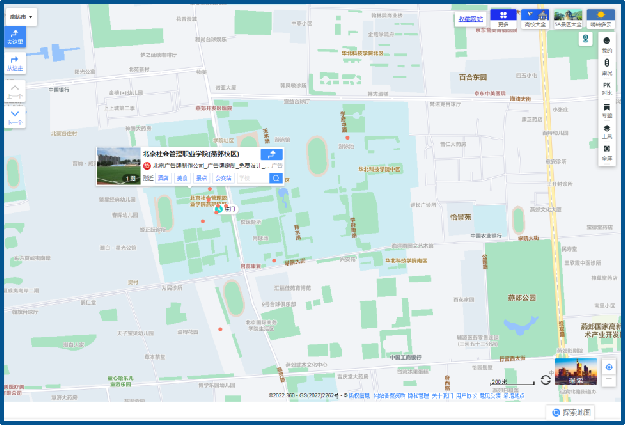Click the 'start from here' arrow button
Screen dimensions: 626x425
pyautogui.click(x=15, y=63)
